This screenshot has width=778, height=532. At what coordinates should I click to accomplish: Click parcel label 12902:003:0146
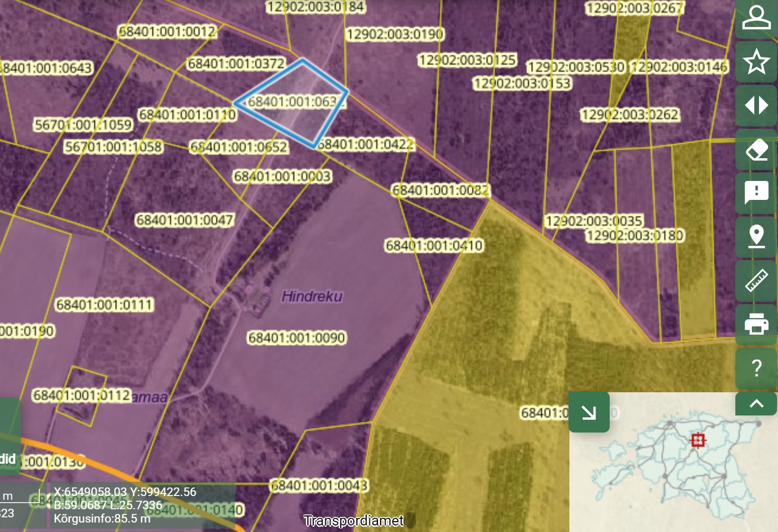click(679, 67)
